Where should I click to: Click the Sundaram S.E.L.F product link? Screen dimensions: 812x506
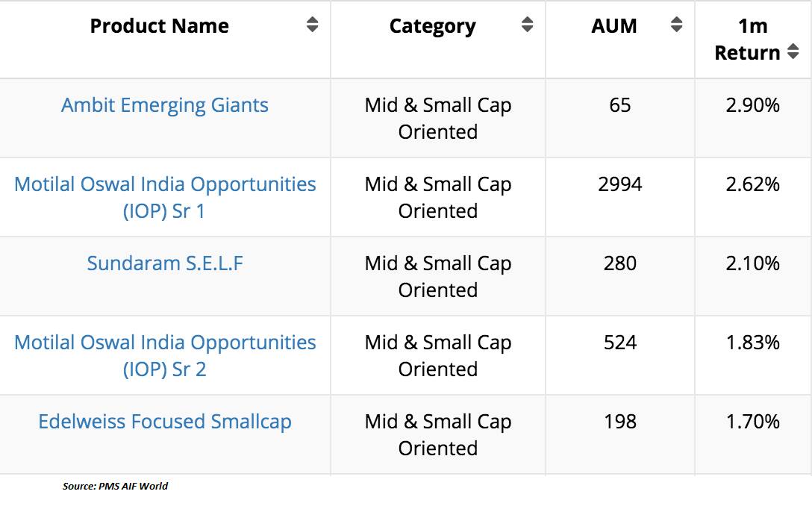(165, 263)
